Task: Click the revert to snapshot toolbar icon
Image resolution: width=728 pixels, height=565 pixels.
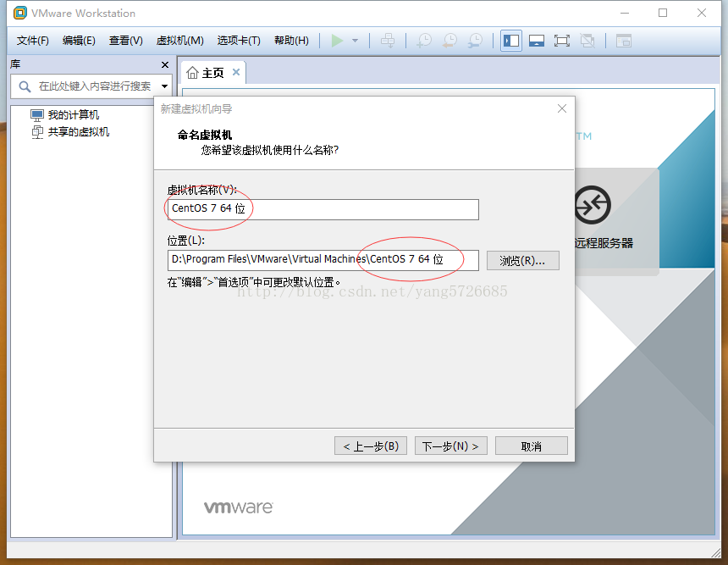Action: pos(449,41)
